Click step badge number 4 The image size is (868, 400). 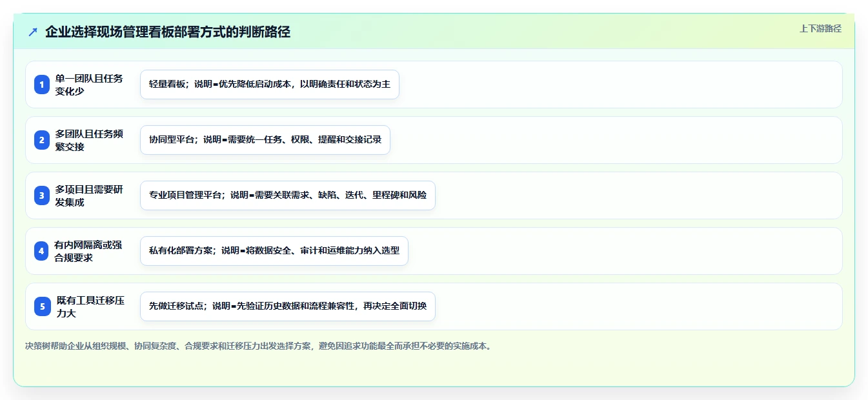coord(42,251)
